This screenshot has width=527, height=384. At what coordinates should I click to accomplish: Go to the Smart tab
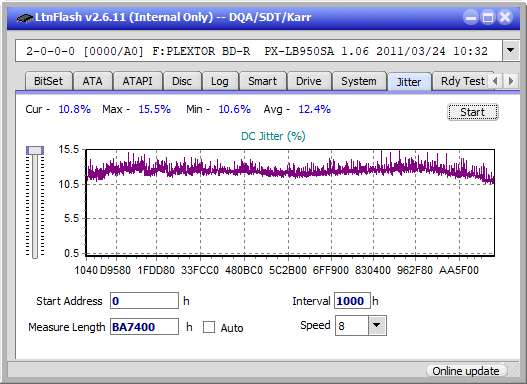pyautogui.click(x=262, y=81)
